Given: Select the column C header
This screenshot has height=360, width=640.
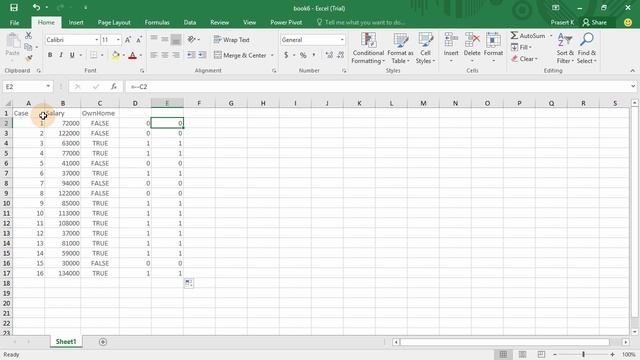Looking at the screenshot, I should (x=100, y=103).
